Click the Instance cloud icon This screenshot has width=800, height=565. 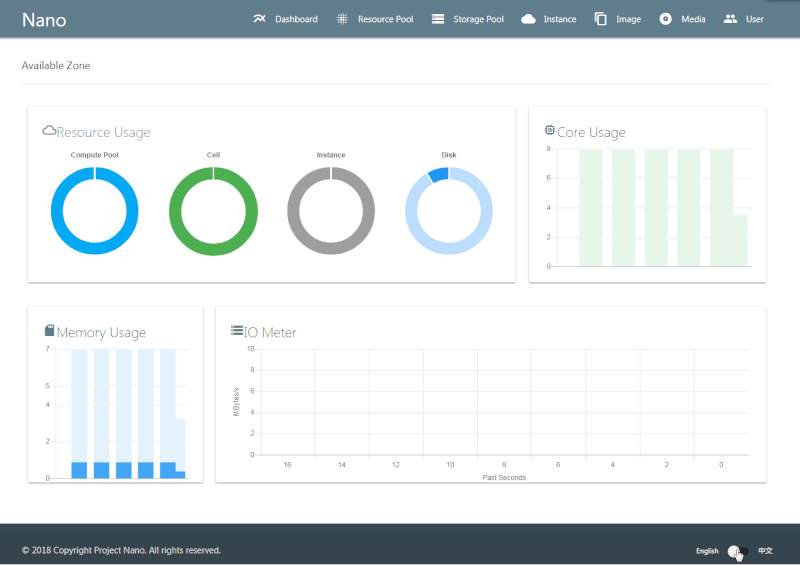(528, 19)
